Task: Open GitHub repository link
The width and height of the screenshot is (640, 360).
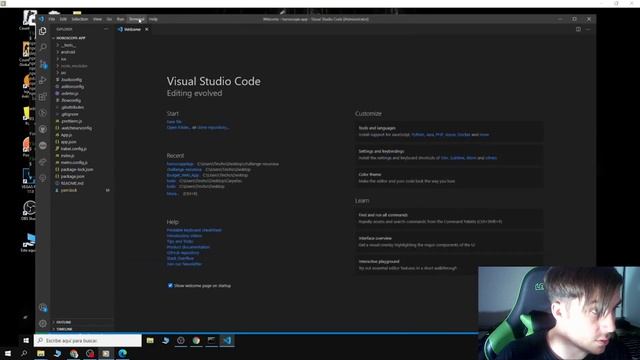Action: 183,253
